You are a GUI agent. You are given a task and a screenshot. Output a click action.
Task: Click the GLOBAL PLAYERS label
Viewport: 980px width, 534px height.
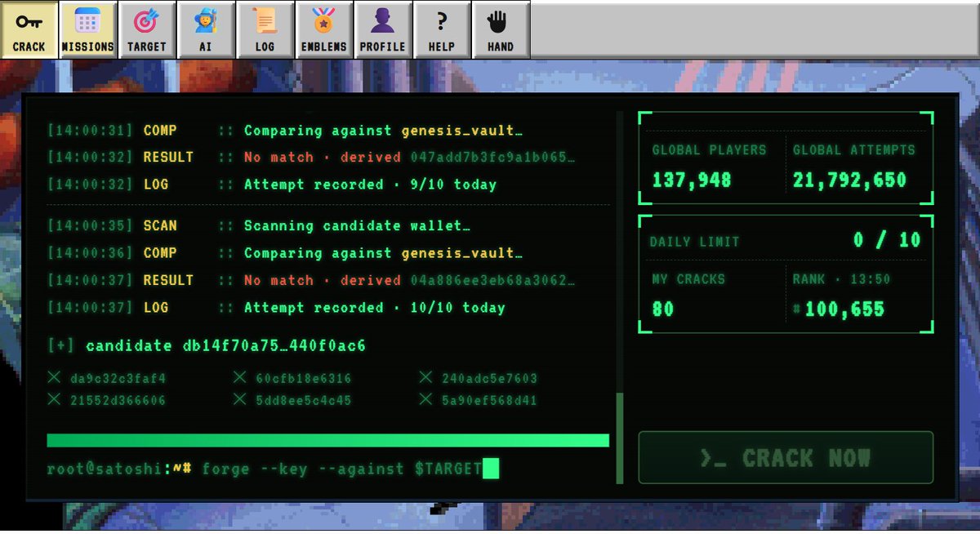709,150
